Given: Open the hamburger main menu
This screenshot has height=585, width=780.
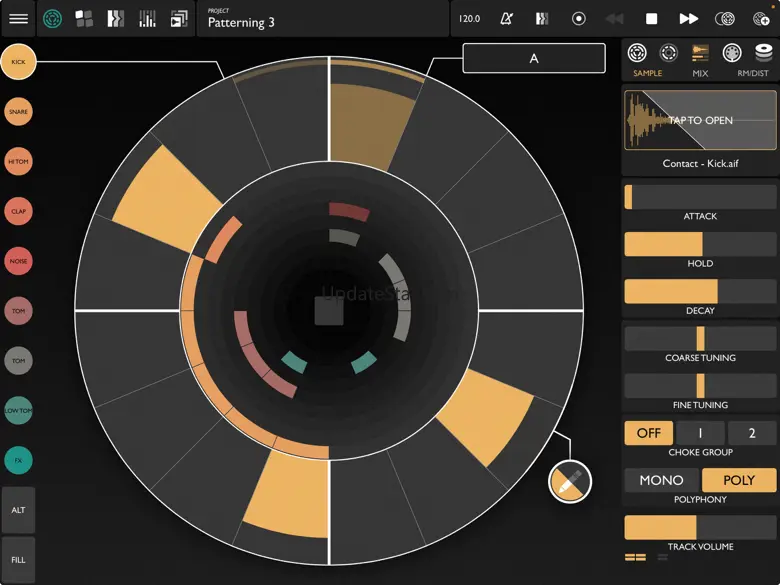Looking at the screenshot, I should (19, 19).
